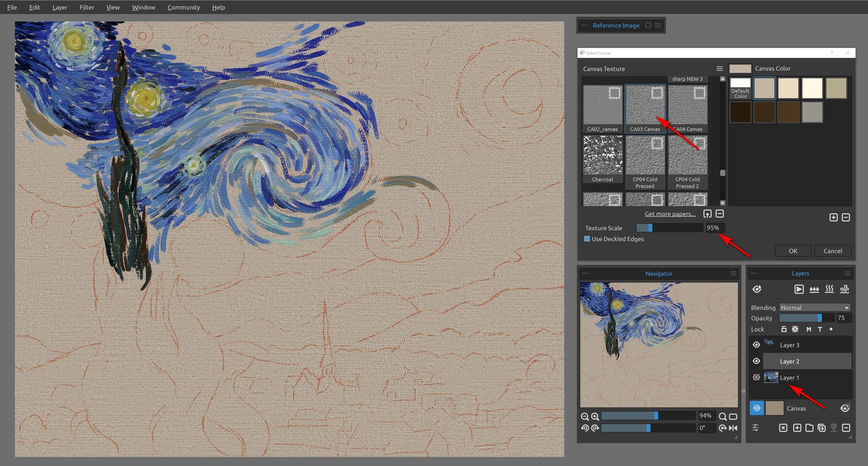
Task: Reset canvas rotation in Navigator
Action: pos(722,428)
